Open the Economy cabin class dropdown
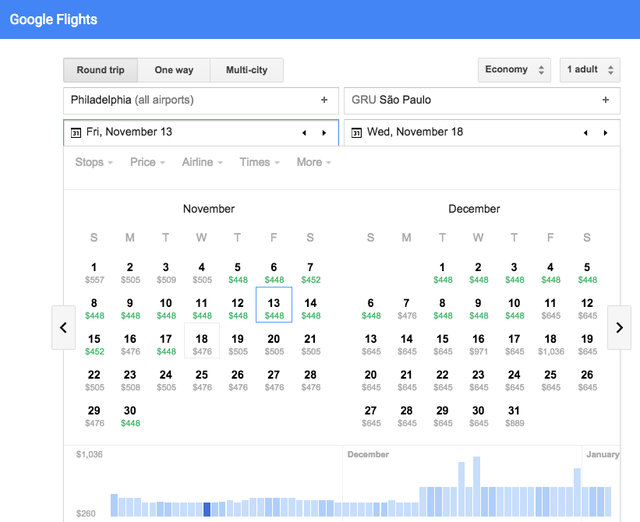The image size is (640, 522). (x=515, y=70)
